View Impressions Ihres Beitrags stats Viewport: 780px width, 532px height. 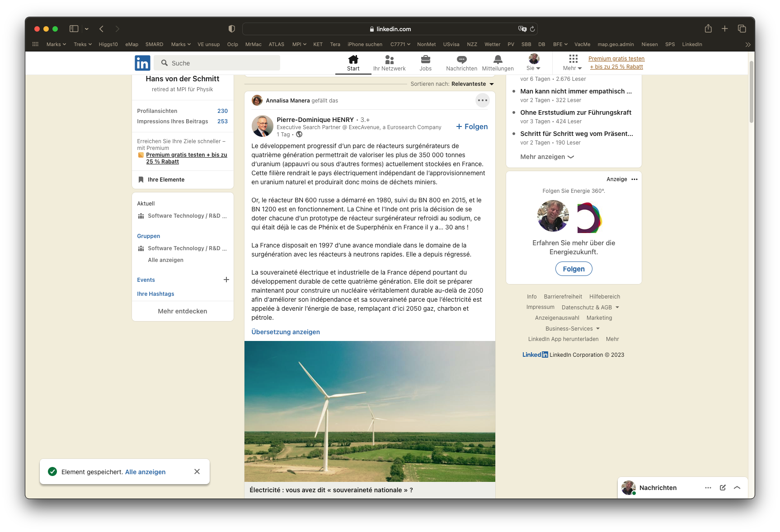click(183, 121)
